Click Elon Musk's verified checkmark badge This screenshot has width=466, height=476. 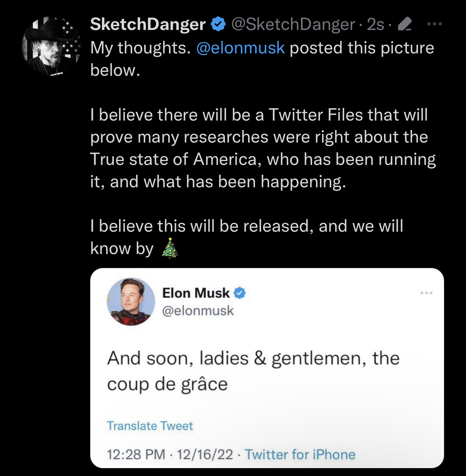click(240, 293)
